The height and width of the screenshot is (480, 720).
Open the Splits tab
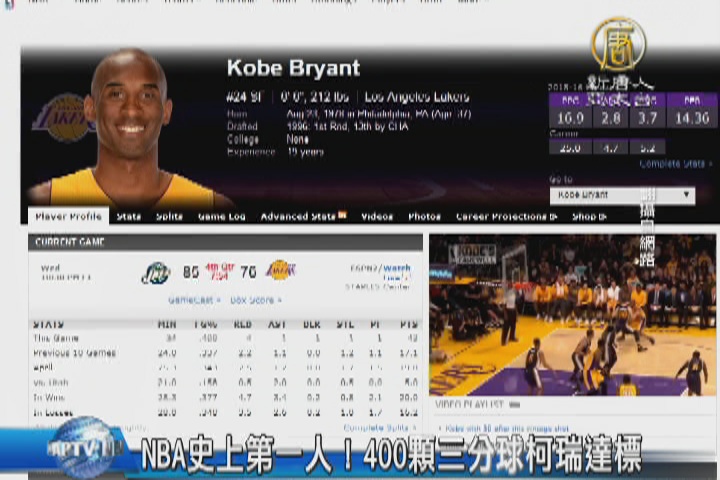click(x=170, y=216)
